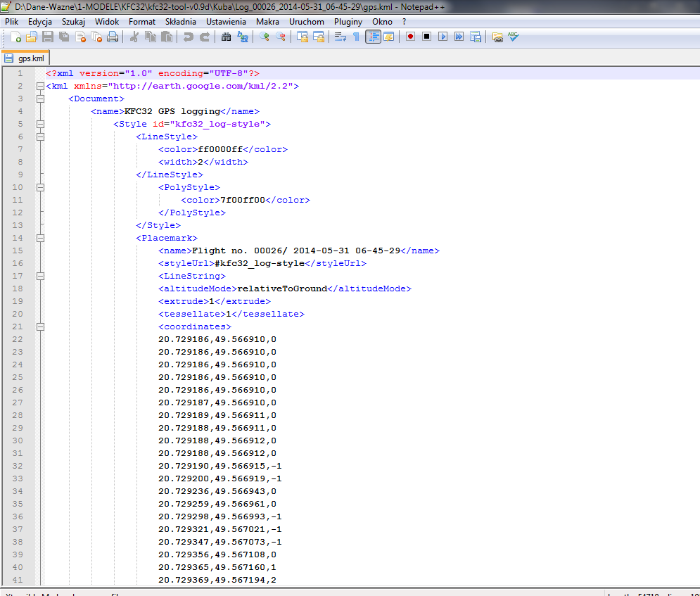This screenshot has height=596, width=700.
Task: Collapse the Placemark fold marker on line 14
Action: 40,238
